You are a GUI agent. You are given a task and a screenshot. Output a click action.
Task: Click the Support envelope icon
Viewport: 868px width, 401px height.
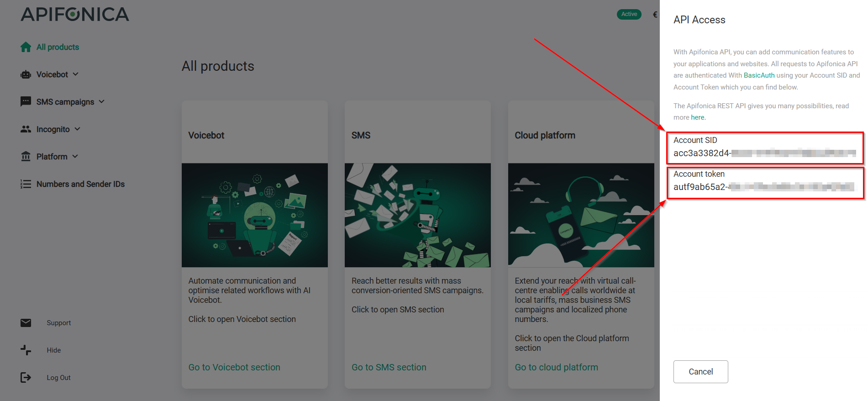point(26,323)
